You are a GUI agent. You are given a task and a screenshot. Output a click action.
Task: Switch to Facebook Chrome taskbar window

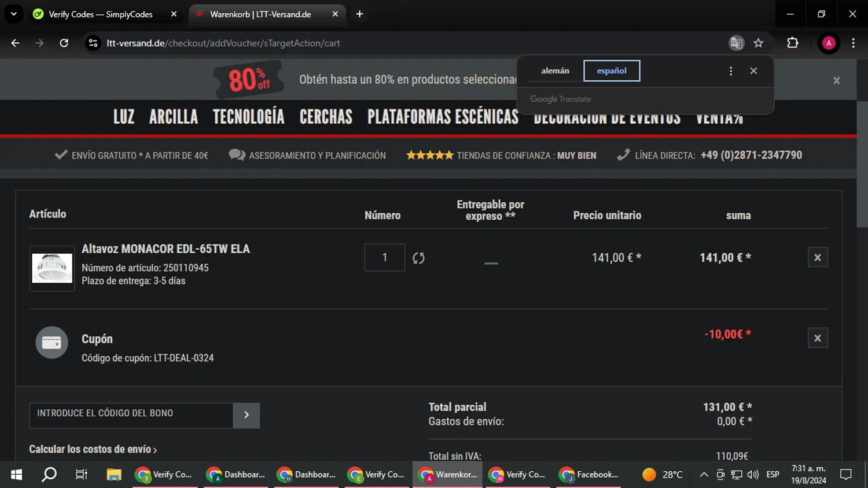pos(589,475)
